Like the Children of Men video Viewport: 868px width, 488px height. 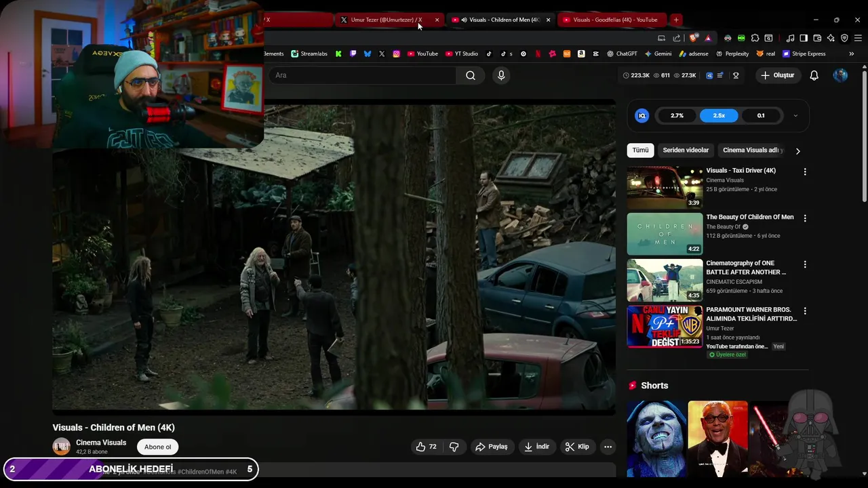pyautogui.click(x=427, y=447)
